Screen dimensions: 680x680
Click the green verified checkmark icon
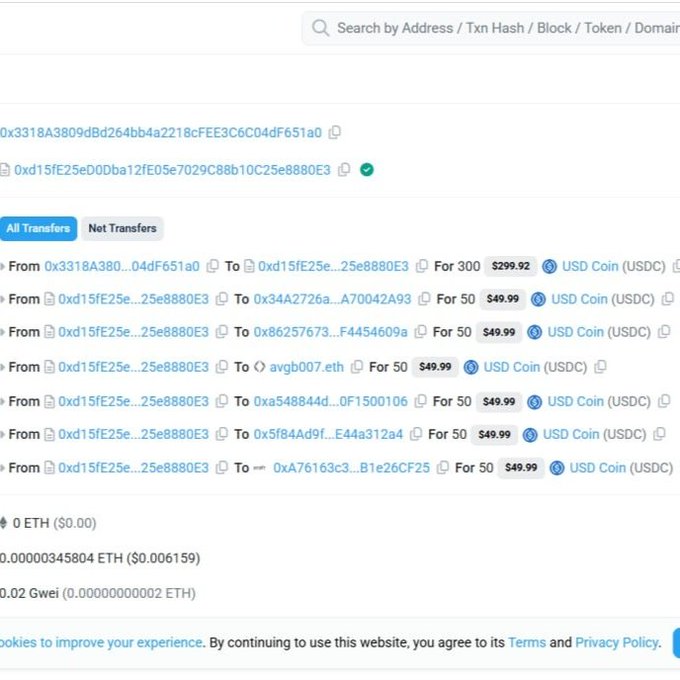(x=366, y=170)
